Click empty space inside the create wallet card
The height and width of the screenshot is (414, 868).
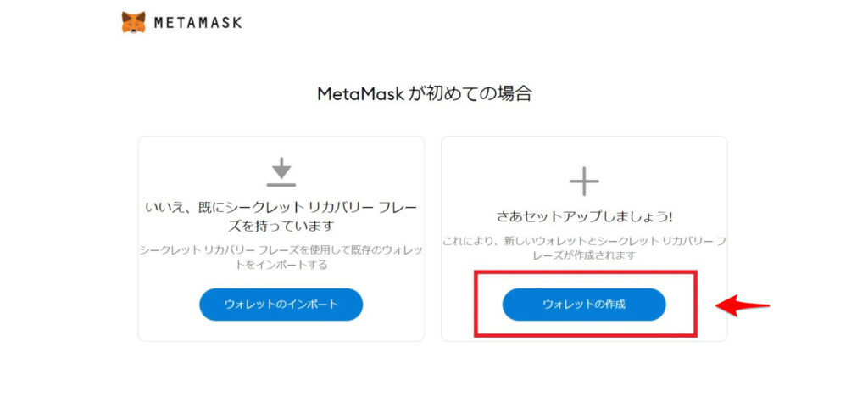(x=498, y=166)
